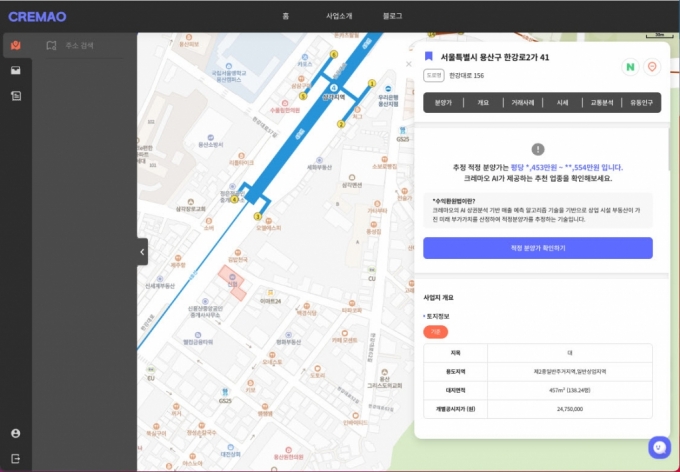Click Samgakji station exit 4 marker
The image size is (680, 472).
click(x=234, y=200)
